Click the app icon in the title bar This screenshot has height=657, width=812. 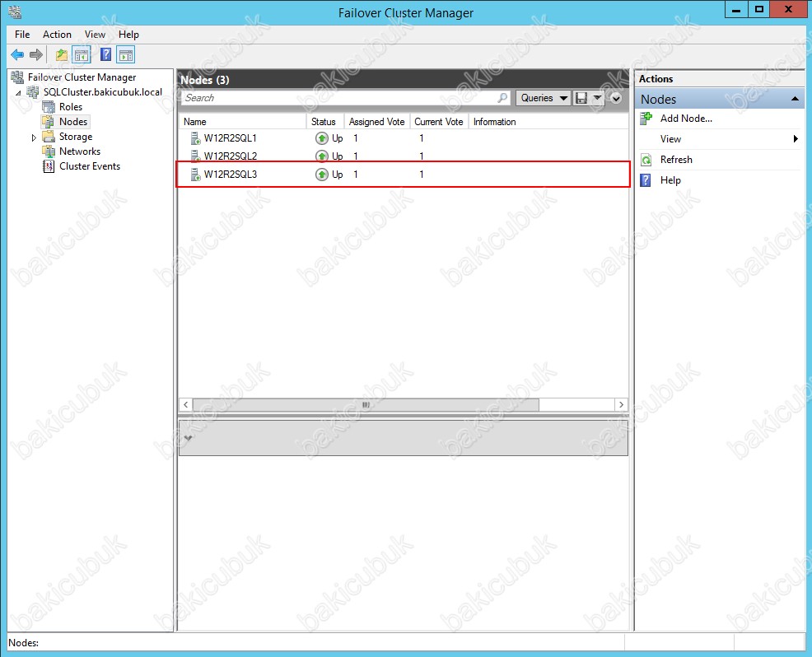pyautogui.click(x=15, y=12)
